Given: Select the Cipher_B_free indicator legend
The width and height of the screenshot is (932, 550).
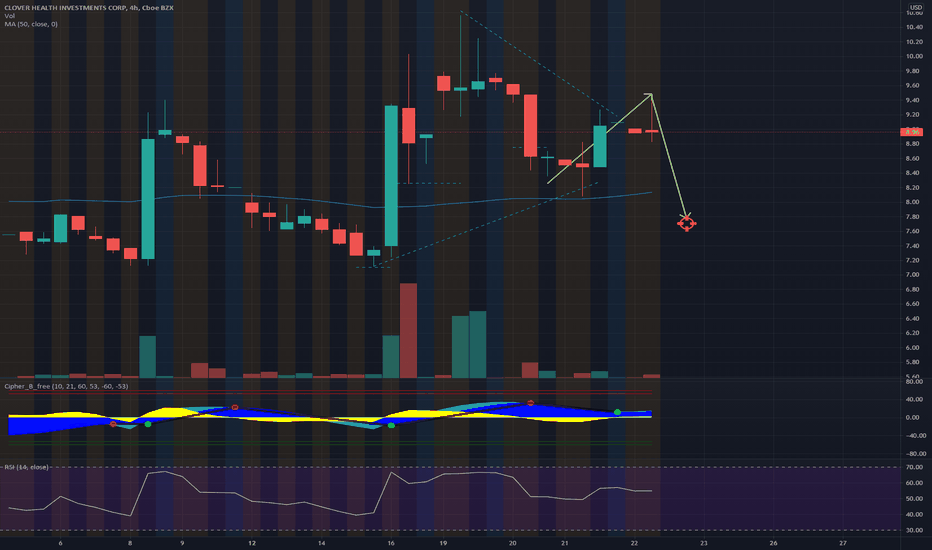Looking at the screenshot, I should [x=66, y=386].
